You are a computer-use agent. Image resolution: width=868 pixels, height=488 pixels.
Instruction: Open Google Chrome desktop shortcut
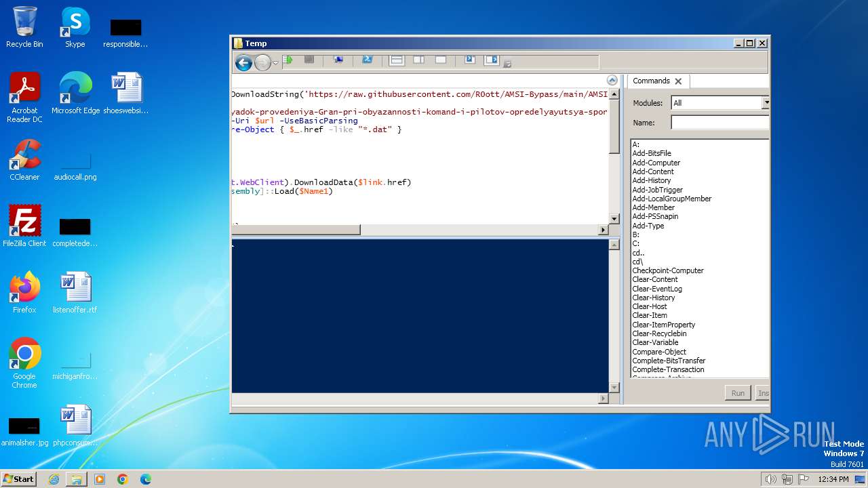[x=24, y=363]
